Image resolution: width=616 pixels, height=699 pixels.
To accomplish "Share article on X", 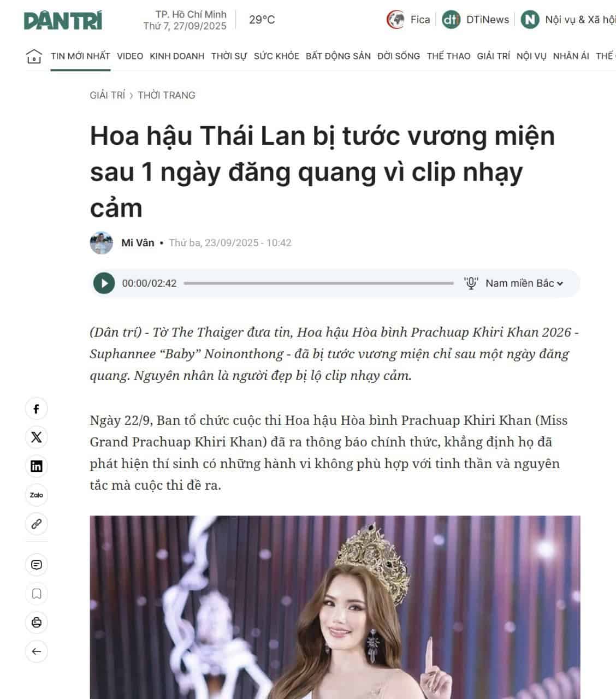I will point(37,437).
